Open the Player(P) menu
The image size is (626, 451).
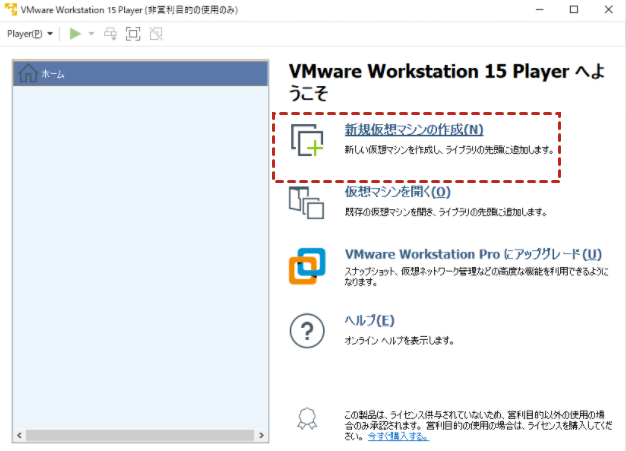[30, 34]
